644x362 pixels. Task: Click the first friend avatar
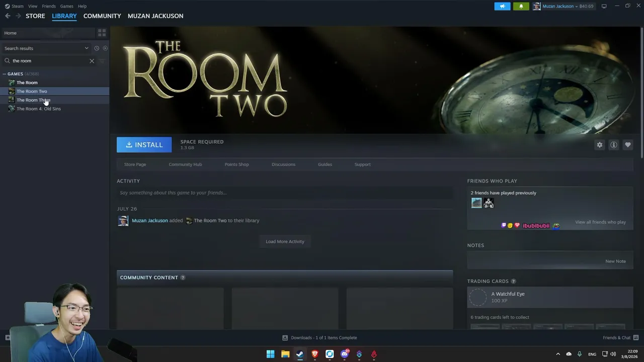coord(476,203)
